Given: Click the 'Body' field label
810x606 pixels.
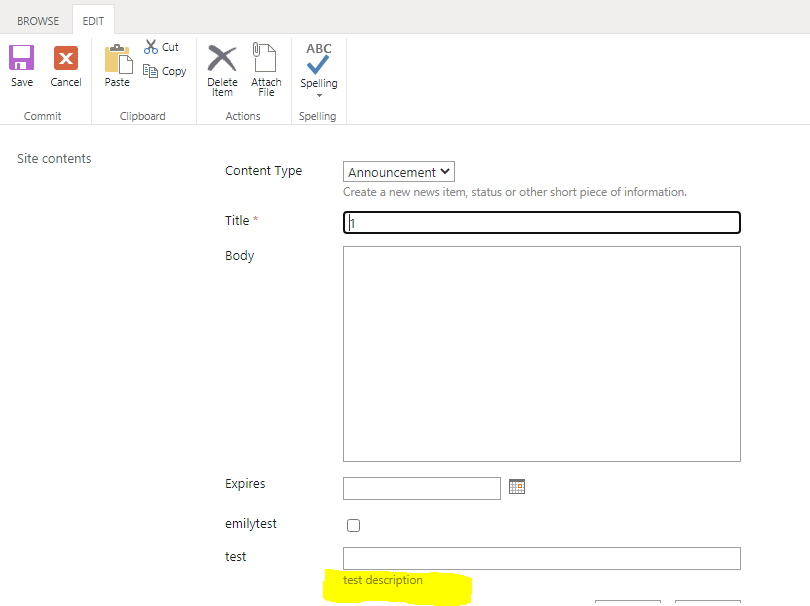Looking at the screenshot, I should 240,256.
